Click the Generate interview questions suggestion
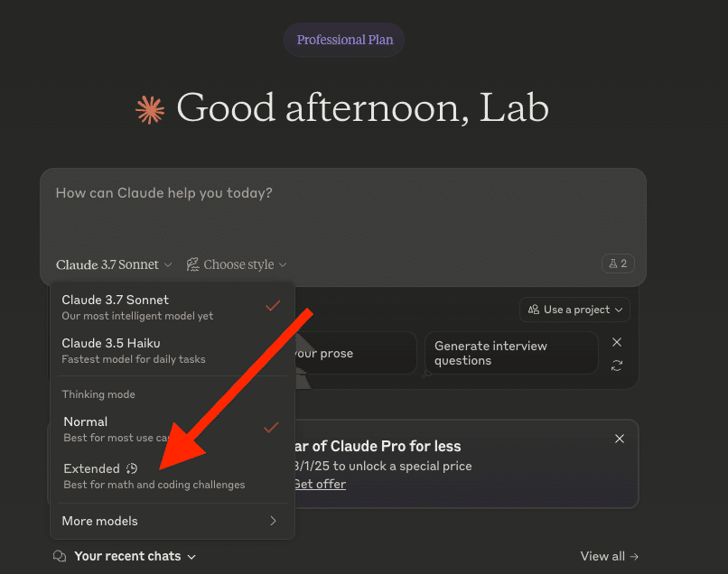The height and width of the screenshot is (574, 728). click(x=510, y=353)
